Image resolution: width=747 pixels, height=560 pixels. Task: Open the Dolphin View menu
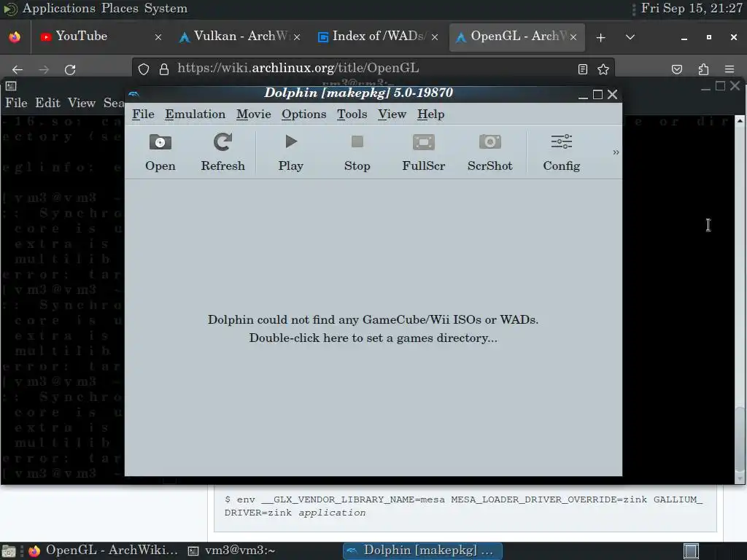point(392,114)
